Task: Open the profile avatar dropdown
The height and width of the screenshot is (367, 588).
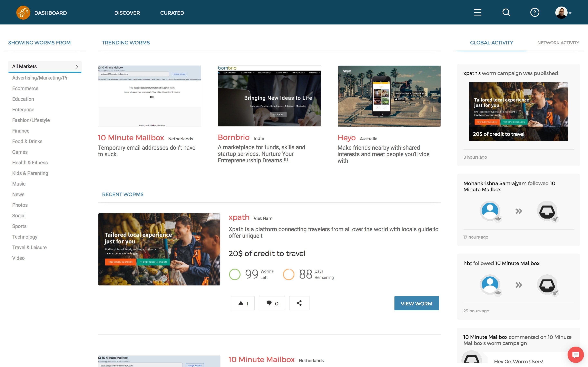Action: coord(563,13)
